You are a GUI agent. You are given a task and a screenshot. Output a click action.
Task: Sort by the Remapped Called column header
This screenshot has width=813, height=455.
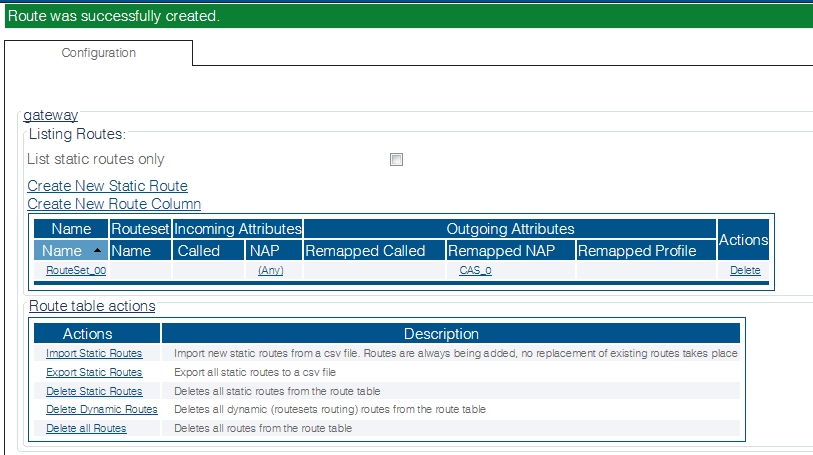[x=365, y=251]
